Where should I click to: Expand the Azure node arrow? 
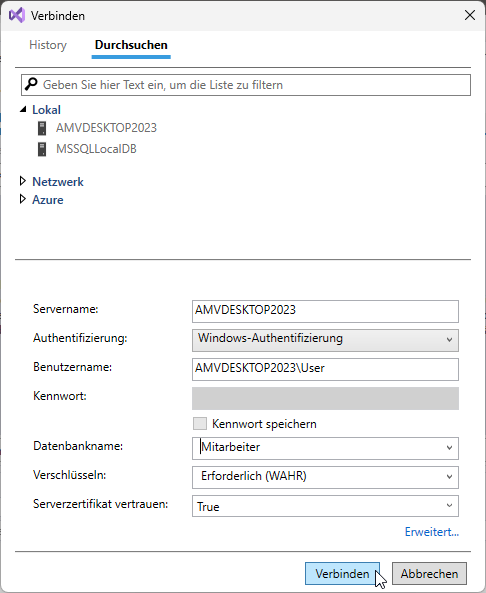click(x=23, y=199)
